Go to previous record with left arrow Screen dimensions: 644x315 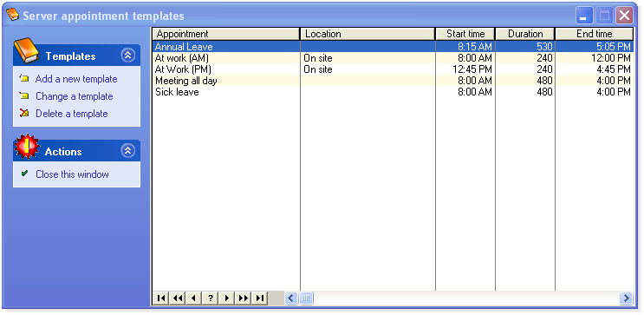coord(194,298)
